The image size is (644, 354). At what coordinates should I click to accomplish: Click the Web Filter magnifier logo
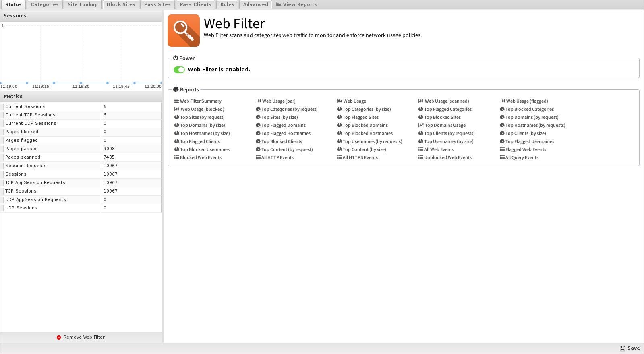pos(184,31)
